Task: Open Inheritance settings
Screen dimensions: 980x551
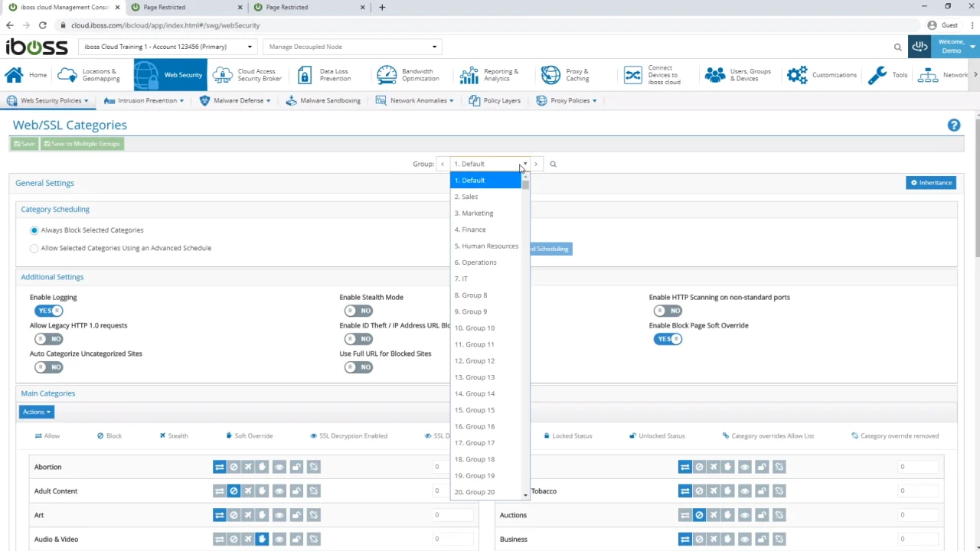Action: 931,183
